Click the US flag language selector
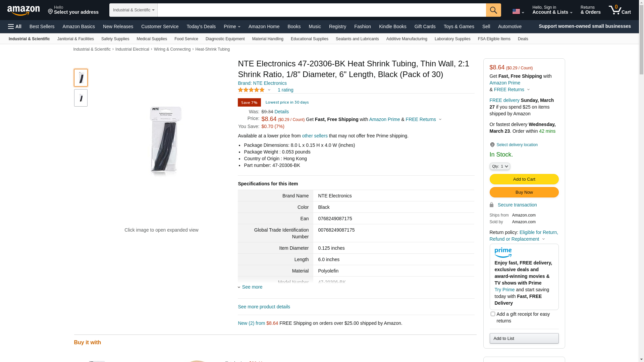Viewport: 644px width, 362px height. click(518, 12)
